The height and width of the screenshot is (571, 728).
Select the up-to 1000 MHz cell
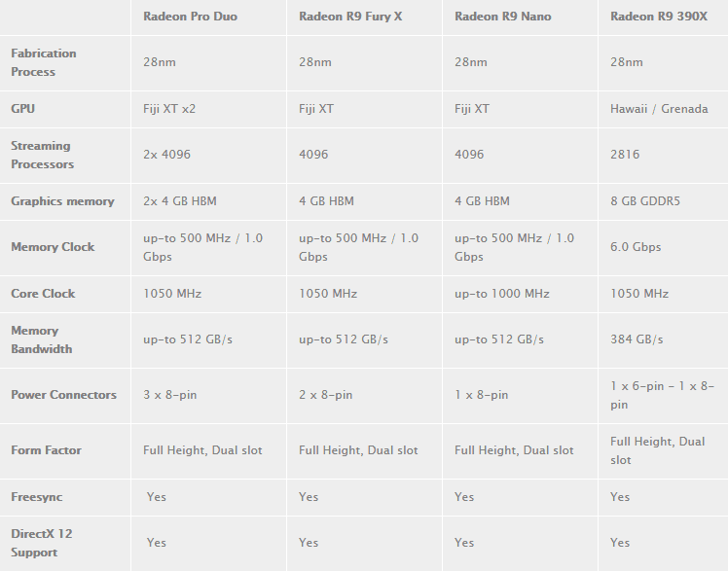click(501, 294)
